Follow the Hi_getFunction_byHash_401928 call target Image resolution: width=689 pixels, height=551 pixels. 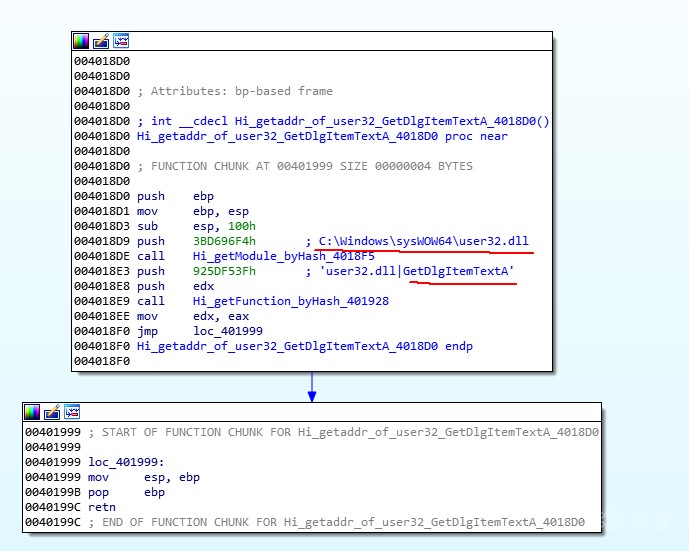coord(291,301)
